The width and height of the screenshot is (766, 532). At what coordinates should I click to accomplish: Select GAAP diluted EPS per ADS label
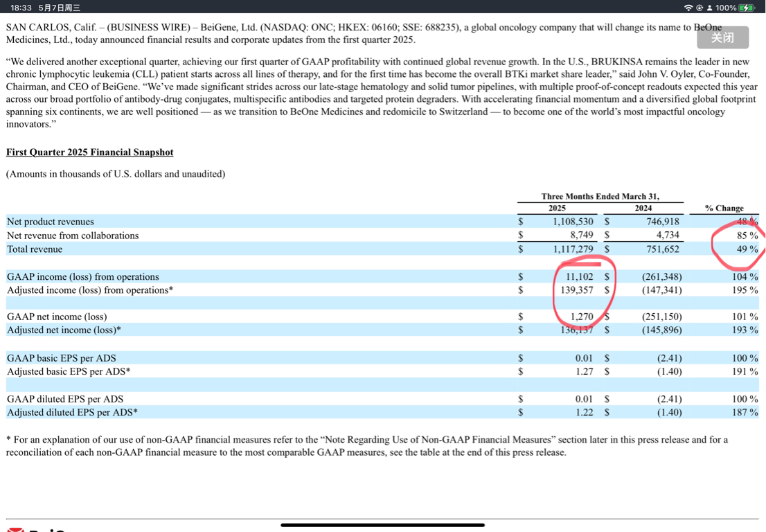65,399
